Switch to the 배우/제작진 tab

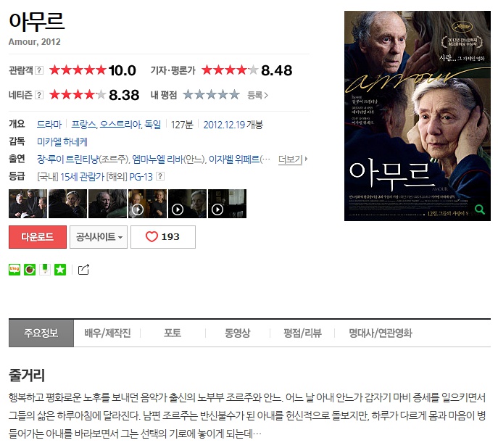[x=107, y=333]
